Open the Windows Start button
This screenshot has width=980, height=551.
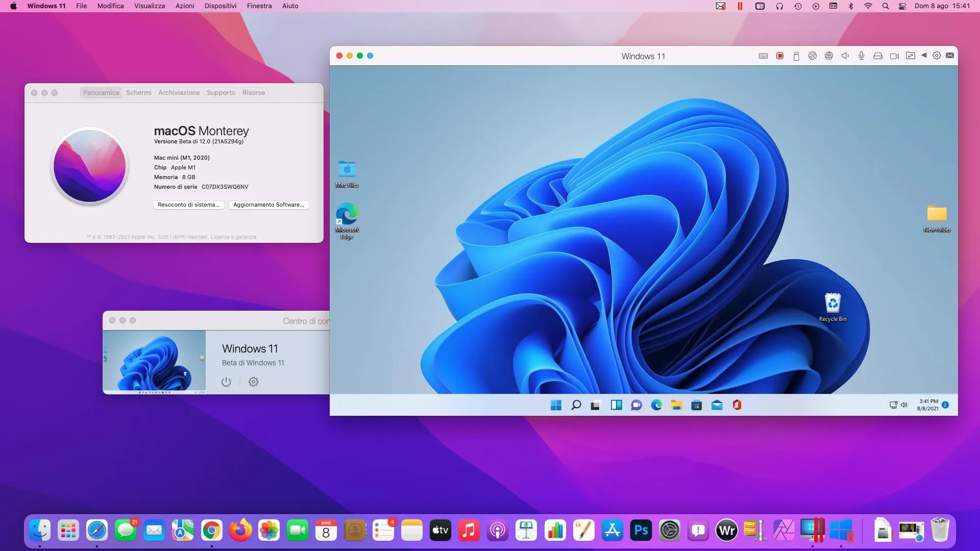click(556, 405)
